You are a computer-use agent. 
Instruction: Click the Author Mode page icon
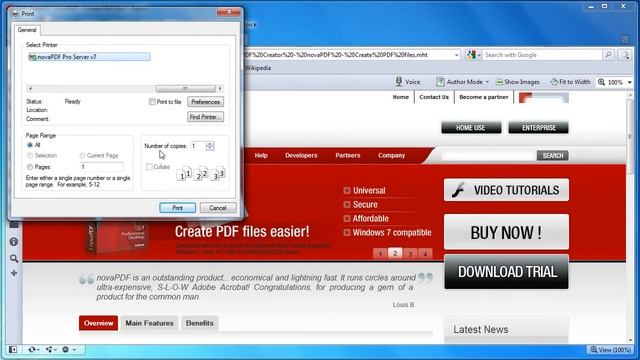(440, 82)
